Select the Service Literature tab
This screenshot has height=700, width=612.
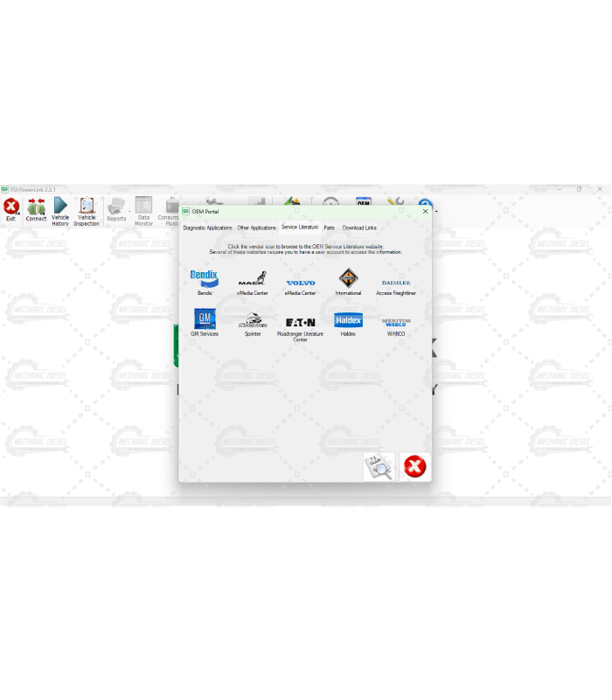300,227
